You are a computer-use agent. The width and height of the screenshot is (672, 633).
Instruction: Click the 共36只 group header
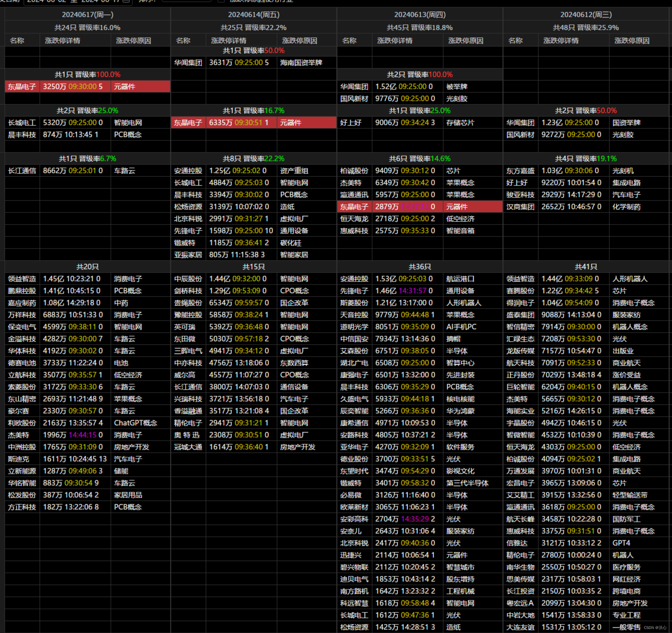tap(419, 267)
